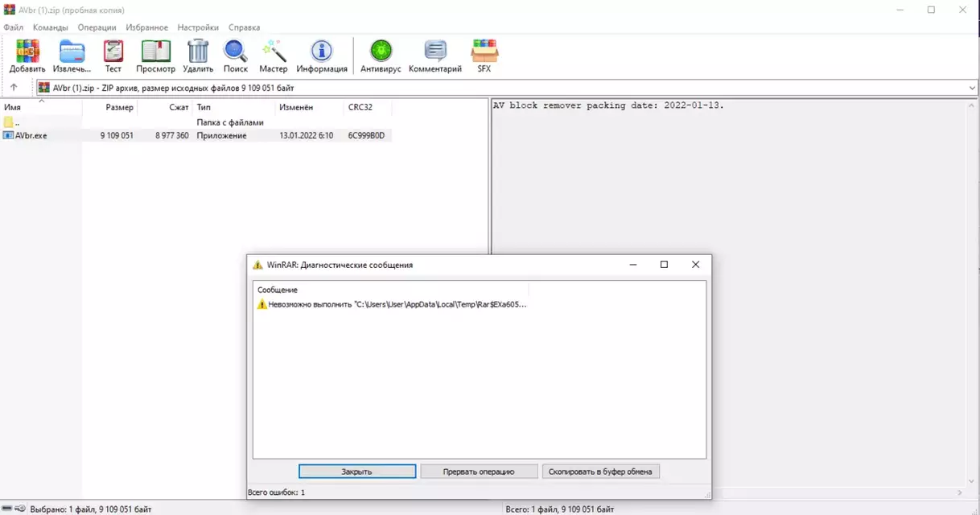
Task: Click the Сообщение column header in dialog
Action: 392,289
